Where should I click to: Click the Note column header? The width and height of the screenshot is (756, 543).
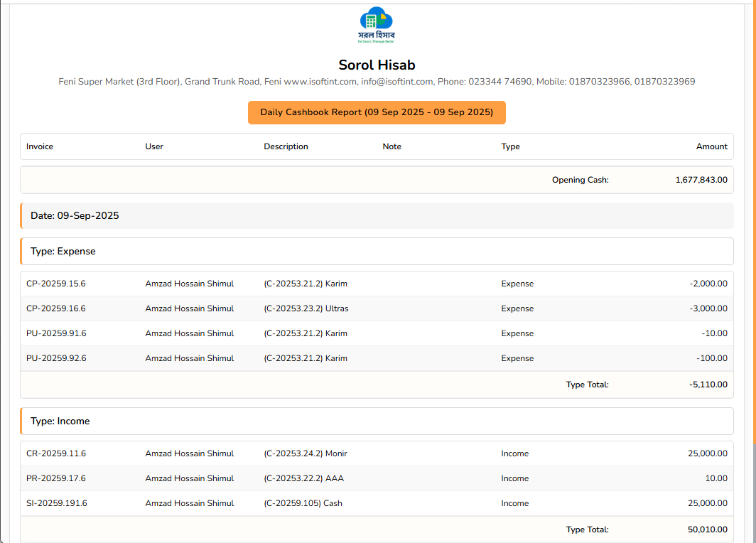[x=391, y=146]
